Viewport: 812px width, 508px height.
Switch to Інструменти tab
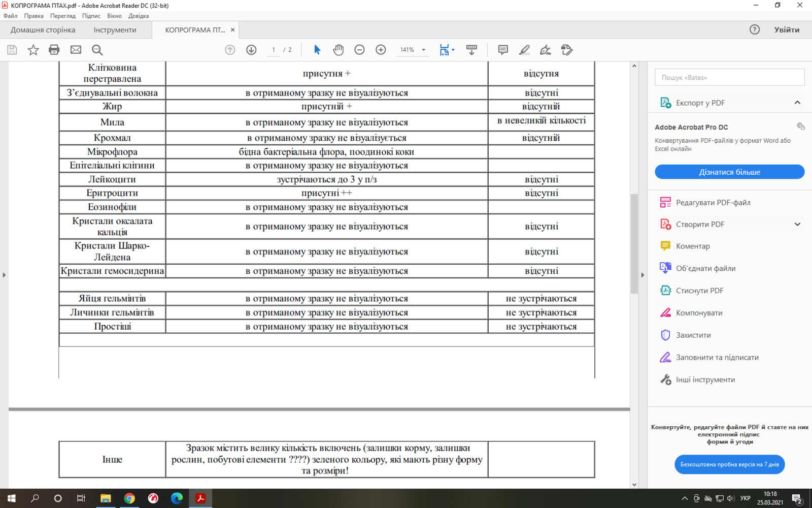[x=115, y=30]
